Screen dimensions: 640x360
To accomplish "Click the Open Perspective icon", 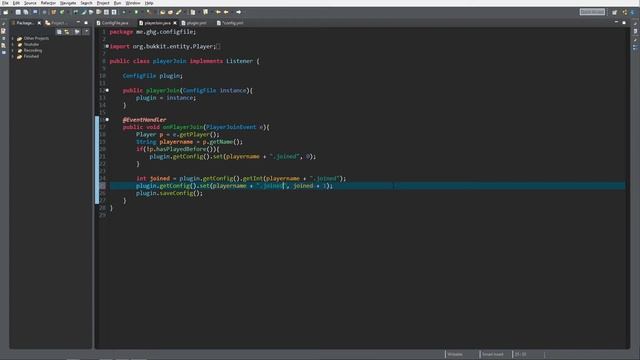I will click(x=615, y=12).
